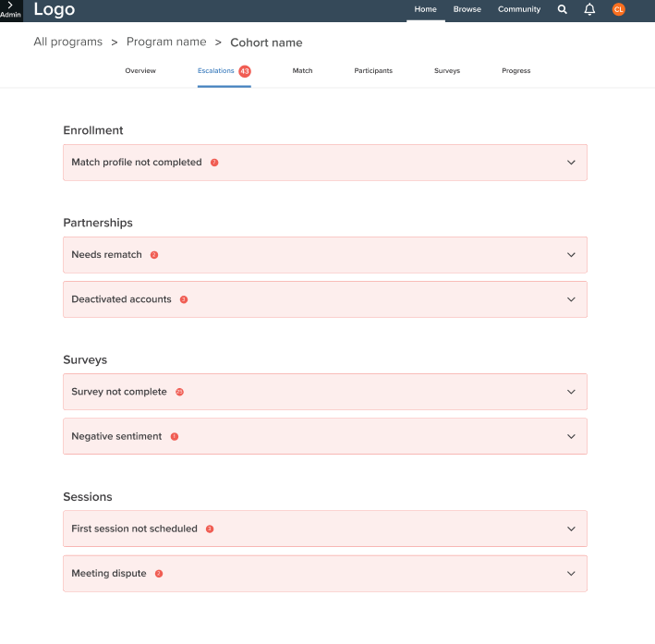Click the Match profile not completed label

[x=137, y=162]
